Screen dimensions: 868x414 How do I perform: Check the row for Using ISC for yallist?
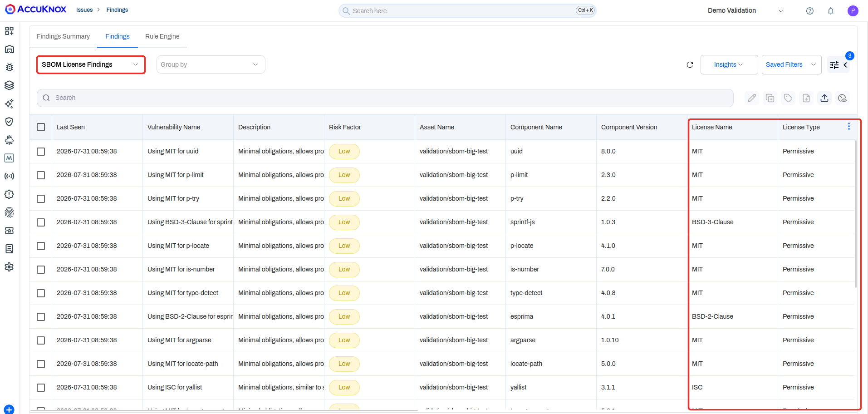tap(41, 388)
